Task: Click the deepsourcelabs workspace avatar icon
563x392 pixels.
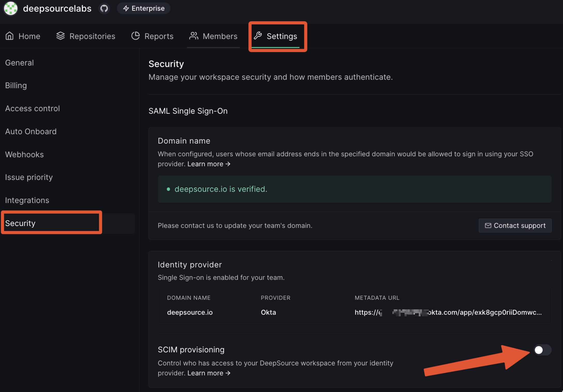Action: click(x=11, y=8)
